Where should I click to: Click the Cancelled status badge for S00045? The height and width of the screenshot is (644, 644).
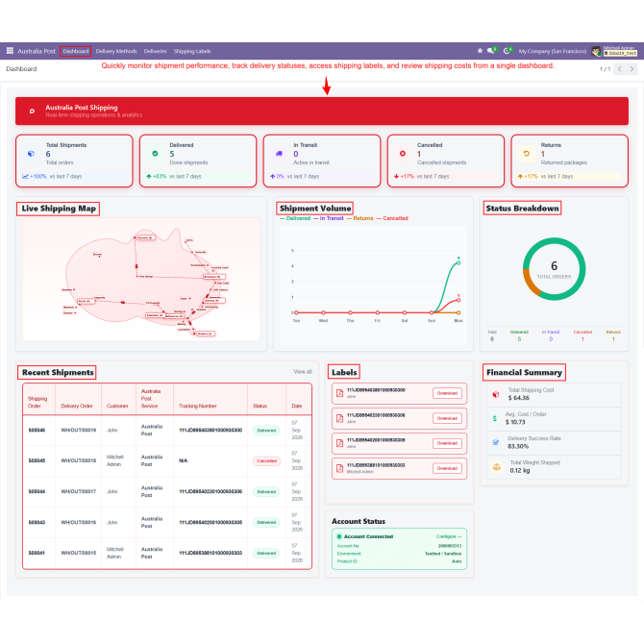[x=266, y=460]
